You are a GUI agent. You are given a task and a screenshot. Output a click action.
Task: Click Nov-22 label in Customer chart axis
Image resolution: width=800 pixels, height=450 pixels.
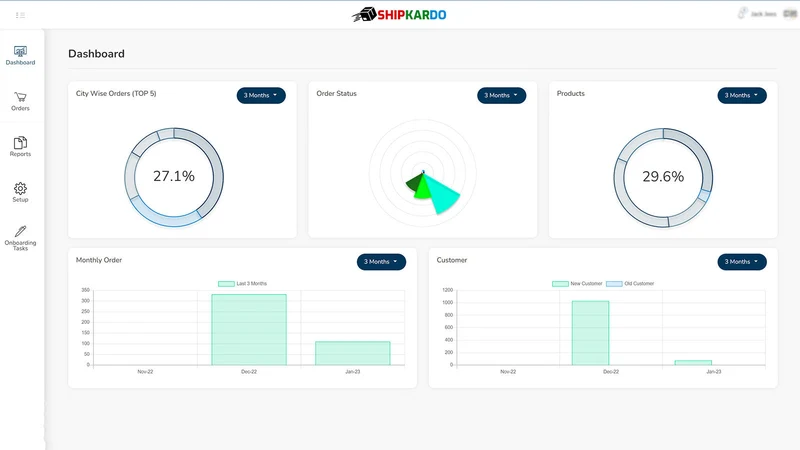(x=508, y=371)
